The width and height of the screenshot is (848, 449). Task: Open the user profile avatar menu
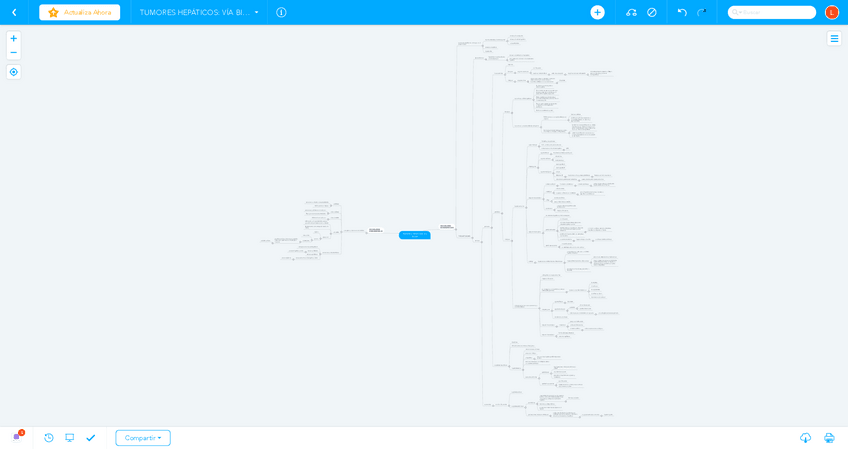(831, 12)
